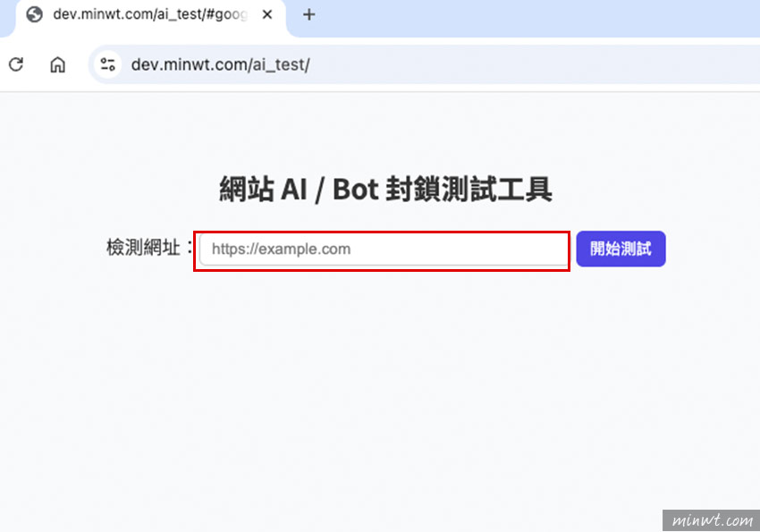Screen dimensions: 760x532
Task: Select the dev.minwt.com/ai_test browser tab
Action: [x=148, y=15]
